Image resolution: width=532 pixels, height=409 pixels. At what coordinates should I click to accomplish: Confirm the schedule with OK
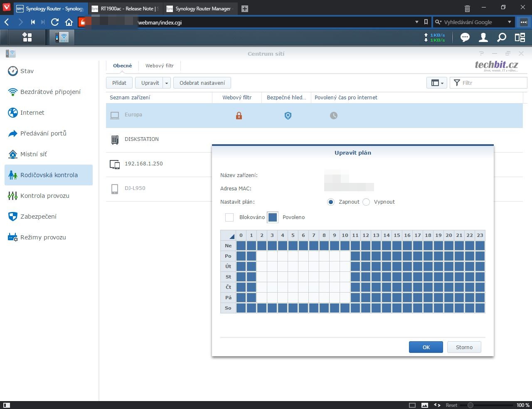point(426,347)
